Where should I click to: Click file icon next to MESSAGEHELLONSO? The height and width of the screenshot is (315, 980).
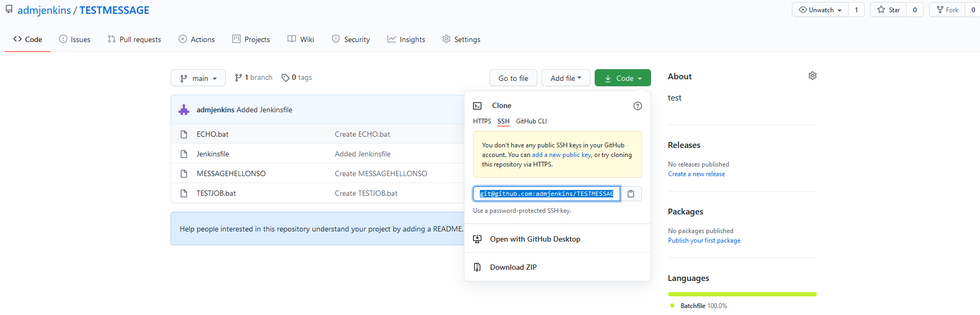pos(184,173)
